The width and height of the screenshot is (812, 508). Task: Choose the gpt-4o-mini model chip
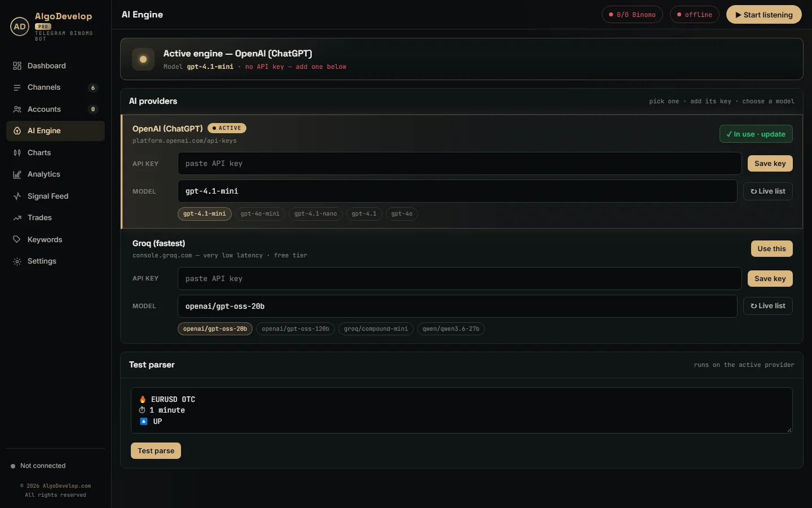[260, 214]
